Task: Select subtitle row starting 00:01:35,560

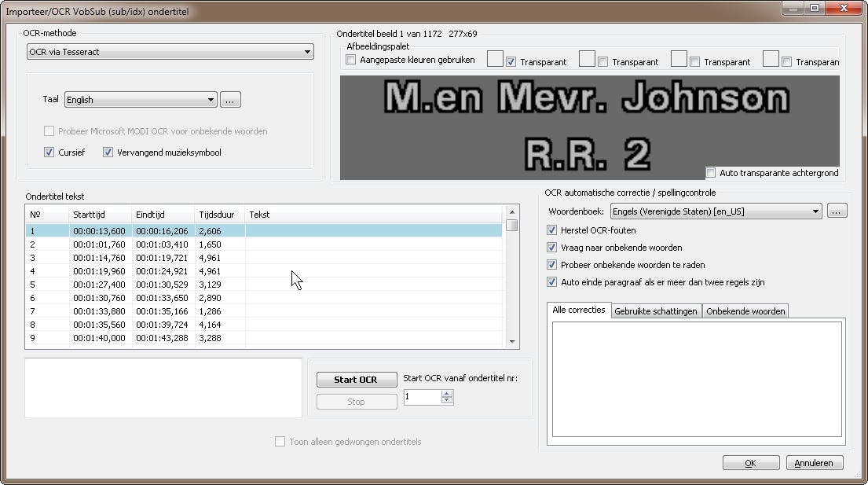Action: [x=263, y=325]
